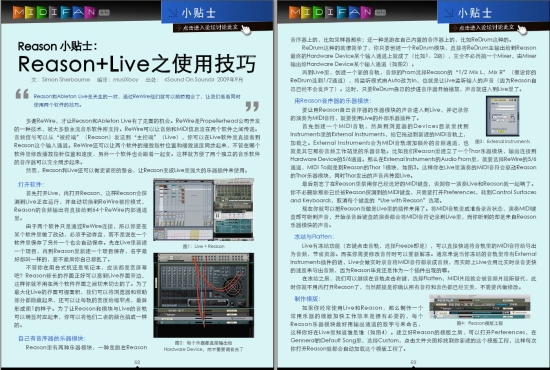Click the article title Reason+Live之使用技巧
The width and height of the screenshot is (550, 370).
tap(137, 63)
